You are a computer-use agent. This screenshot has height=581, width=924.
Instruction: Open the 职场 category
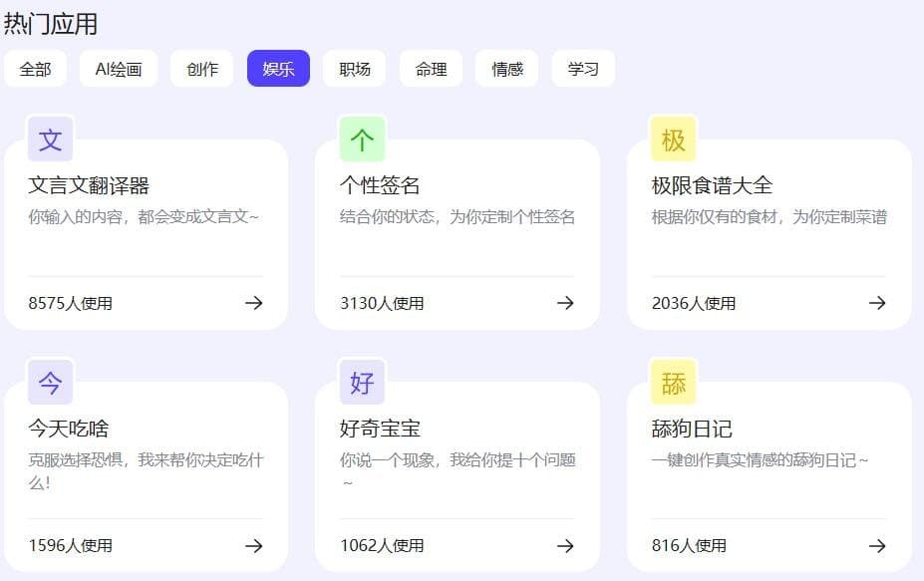(x=355, y=69)
